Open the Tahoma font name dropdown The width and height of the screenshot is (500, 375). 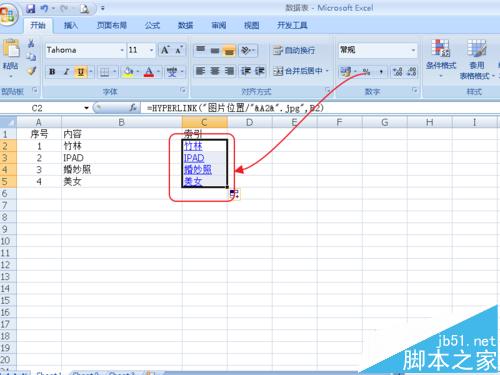pos(122,50)
